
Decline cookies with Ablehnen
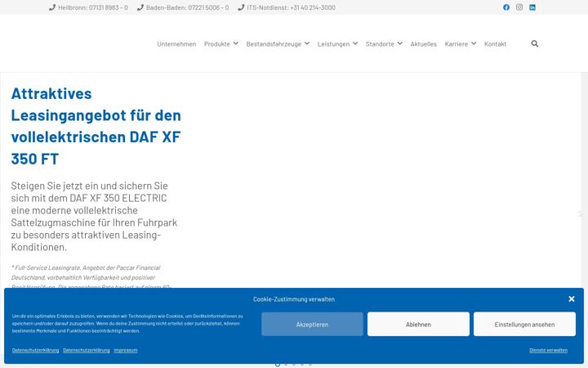[418, 324]
